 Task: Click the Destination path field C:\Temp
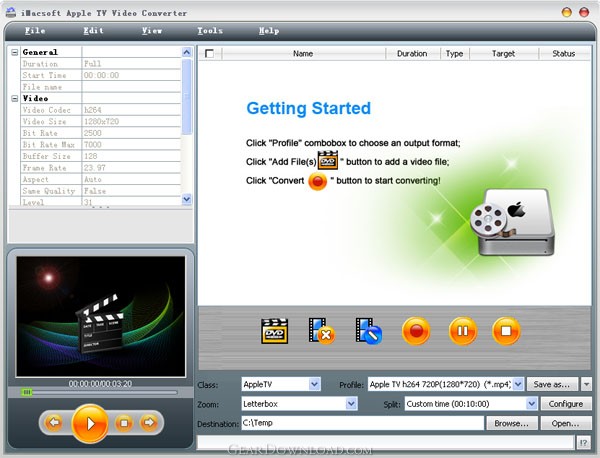coord(362,423)
